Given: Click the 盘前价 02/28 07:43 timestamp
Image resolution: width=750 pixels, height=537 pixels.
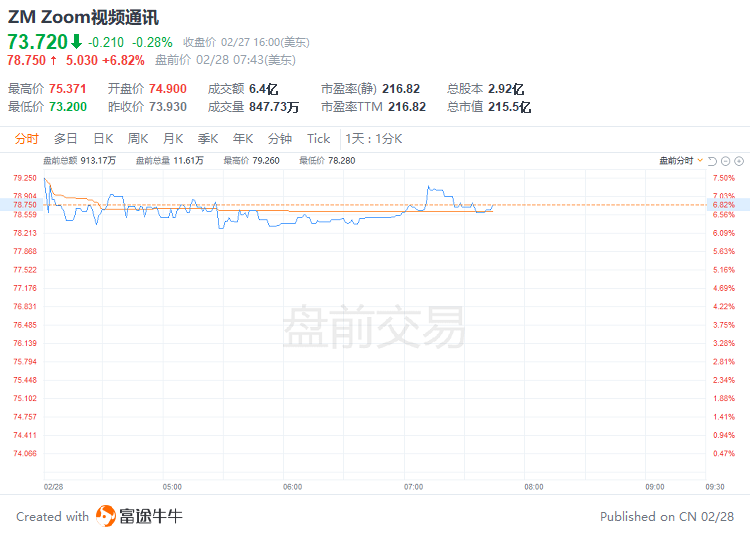Looking at the screenshot, I should (x=225, y=60).
